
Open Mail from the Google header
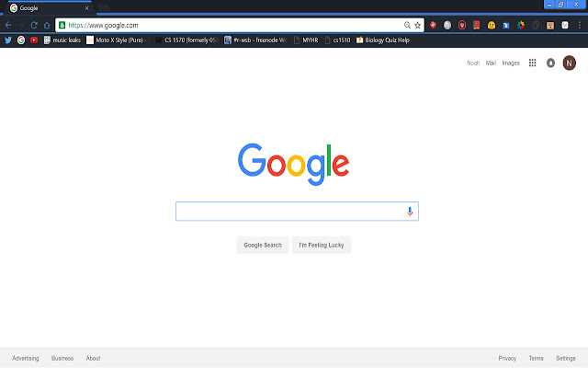491,63
